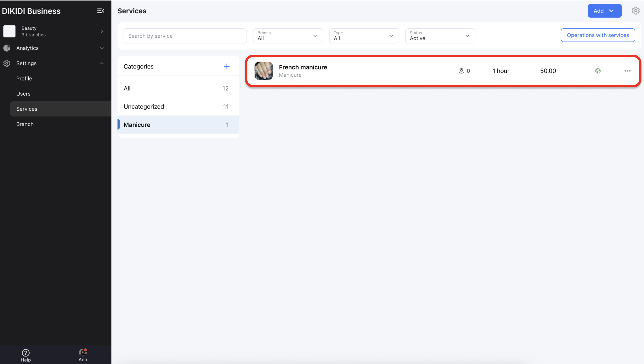Click the green globe online-booking icon
The width and height of the screenshot is (644, 364).
coord(598,71)
